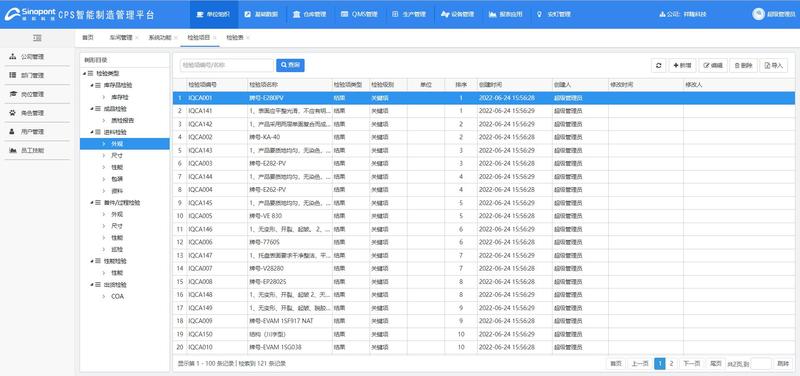Select 资料 in the tree
The width and height of the screenshot is (800, 376).
[x=117, y=191]
